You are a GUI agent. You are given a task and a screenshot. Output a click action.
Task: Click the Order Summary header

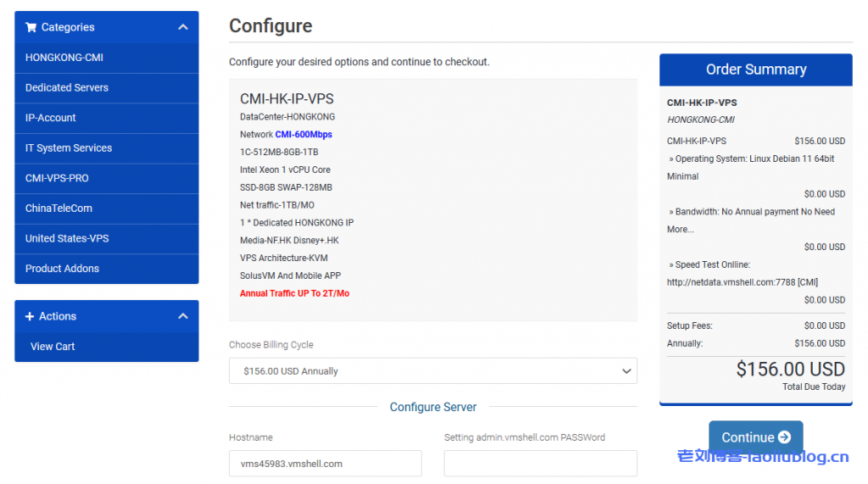click(x=755, y=70)
